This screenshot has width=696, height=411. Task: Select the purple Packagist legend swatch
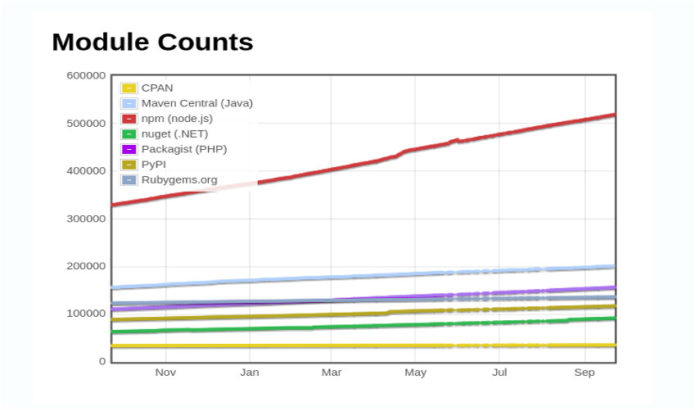[x=129, y=149]
